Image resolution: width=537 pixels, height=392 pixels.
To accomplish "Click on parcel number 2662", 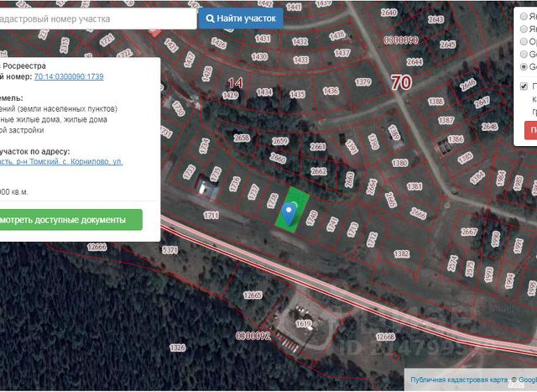I will point(319,171).
